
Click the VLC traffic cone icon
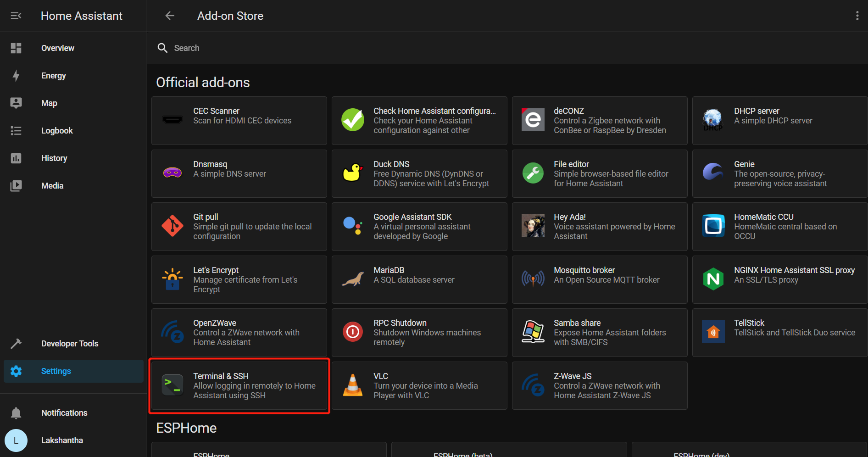(x=353, y=385)
